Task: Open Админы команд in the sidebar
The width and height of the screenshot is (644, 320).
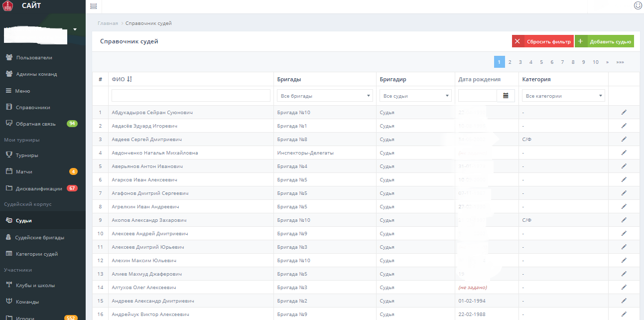Action: pos(43,74)
